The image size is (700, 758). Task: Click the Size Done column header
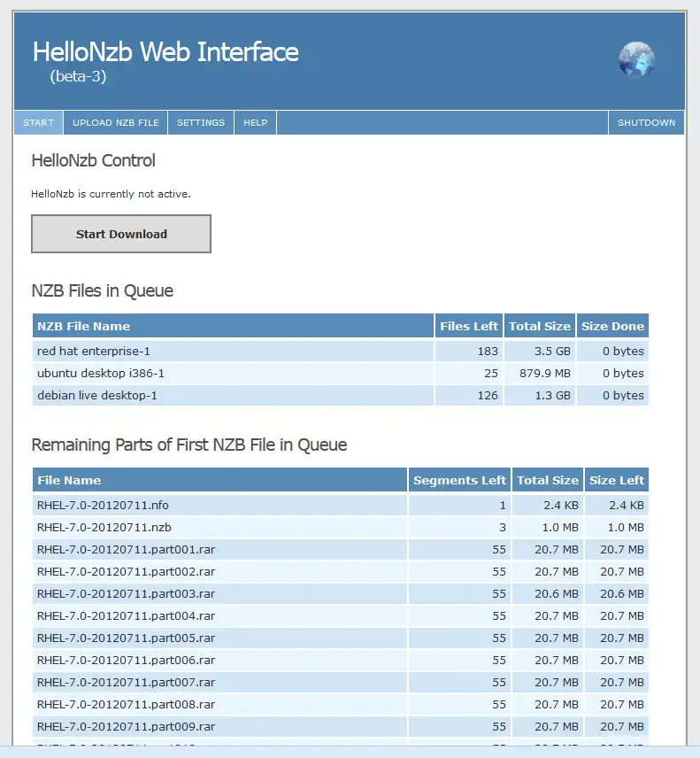point(612,326)
